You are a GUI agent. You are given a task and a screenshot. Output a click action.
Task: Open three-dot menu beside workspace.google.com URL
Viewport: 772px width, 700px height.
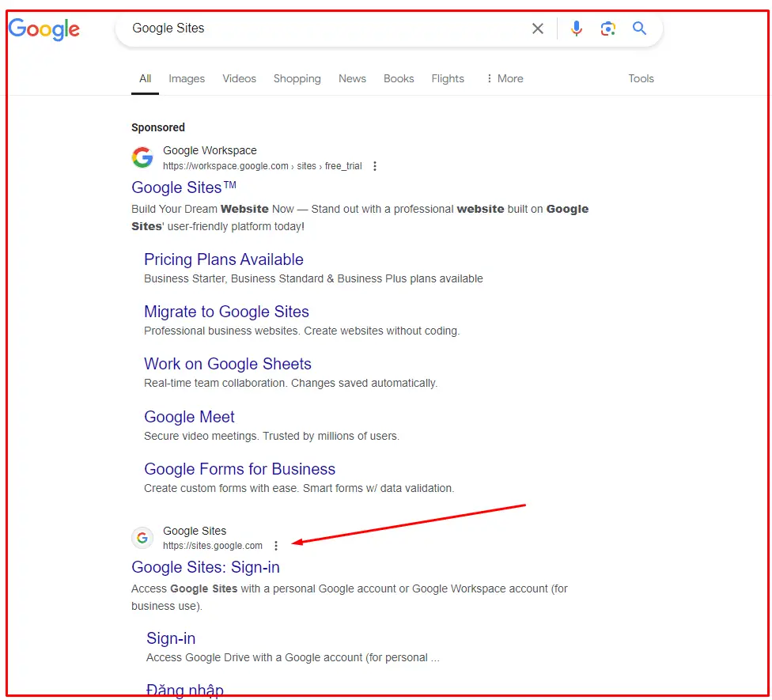pyautogui.click(x=375, y=166)
